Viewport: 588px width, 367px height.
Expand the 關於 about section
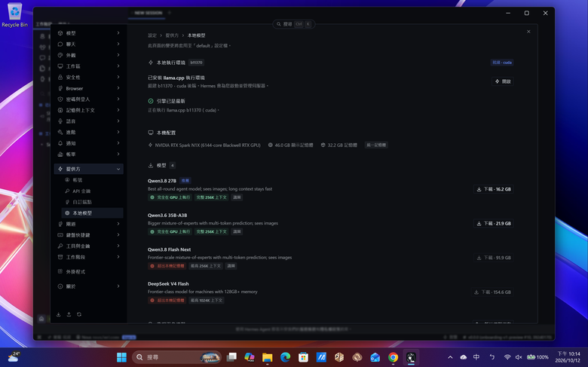88,286
